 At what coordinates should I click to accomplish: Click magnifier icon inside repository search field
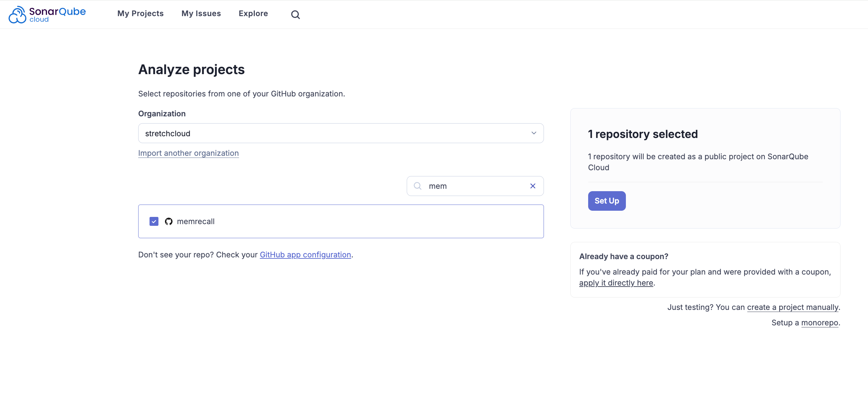tap(417, 186)
